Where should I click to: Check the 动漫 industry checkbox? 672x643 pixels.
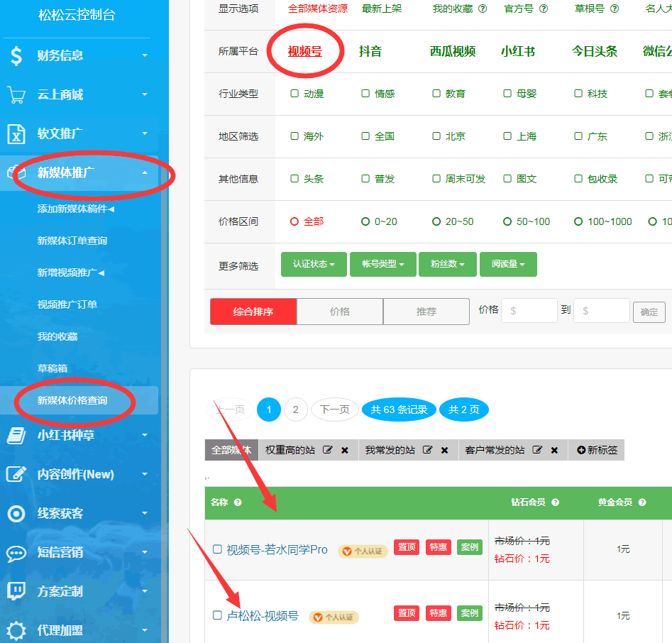pos(294,94)
